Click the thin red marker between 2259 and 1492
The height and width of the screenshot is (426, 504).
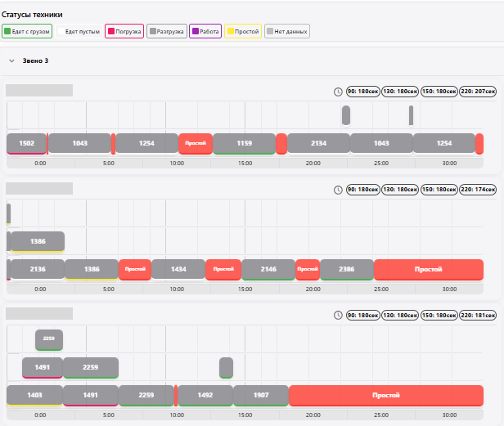pyautogui.click(x=176, y=396)
